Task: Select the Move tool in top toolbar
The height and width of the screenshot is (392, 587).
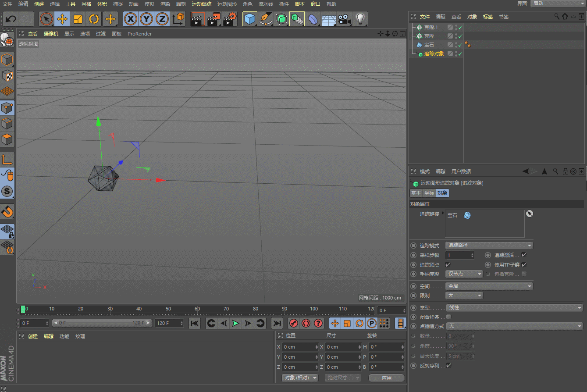Action: [62, 19]
